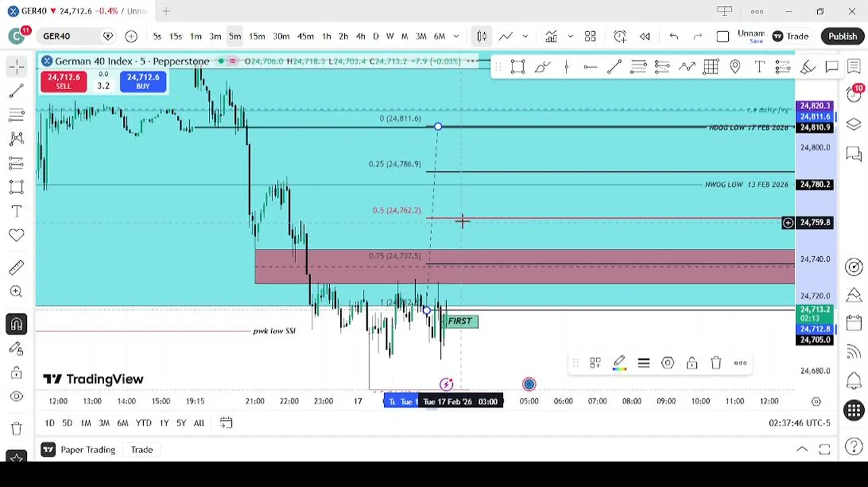This screenshot has height=487, width=868.
Task: Toggle fullscreen square icon next to Unnamed
Action: [x=723, y=36]
